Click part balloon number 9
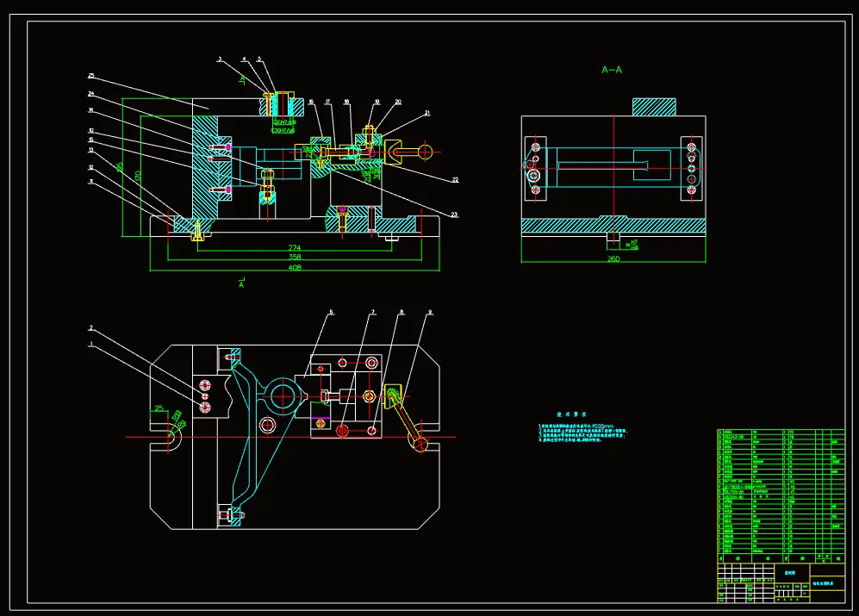859x616 pixels. 430,313
